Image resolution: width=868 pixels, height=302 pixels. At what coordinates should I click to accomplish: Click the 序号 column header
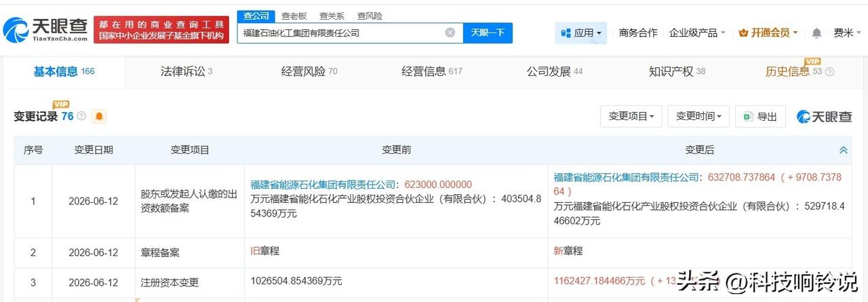(x=33, y=150)
